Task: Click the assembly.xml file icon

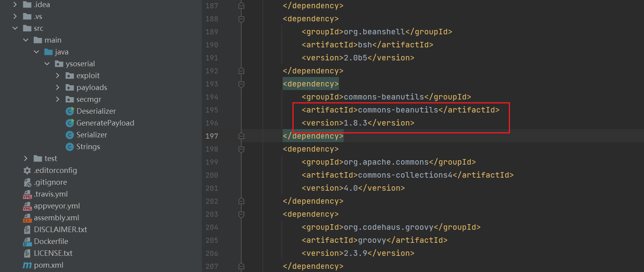Action: (27, 218)
